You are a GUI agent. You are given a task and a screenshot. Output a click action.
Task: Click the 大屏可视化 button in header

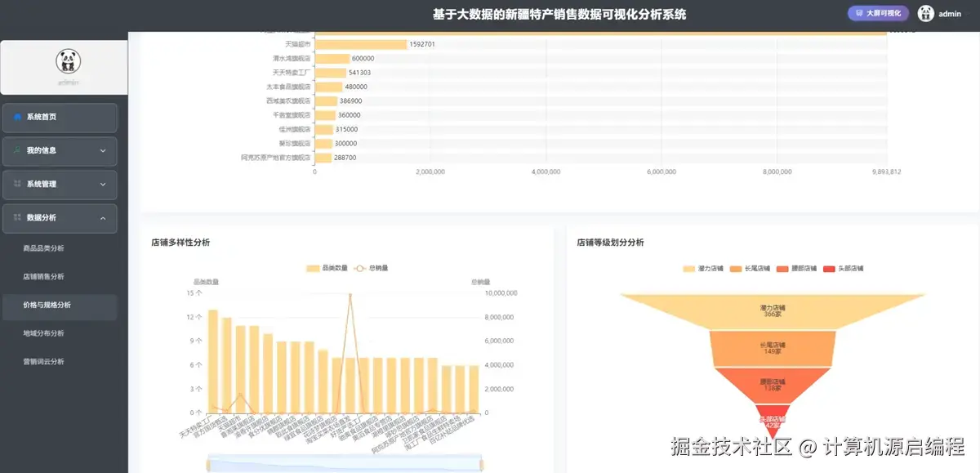878,13
